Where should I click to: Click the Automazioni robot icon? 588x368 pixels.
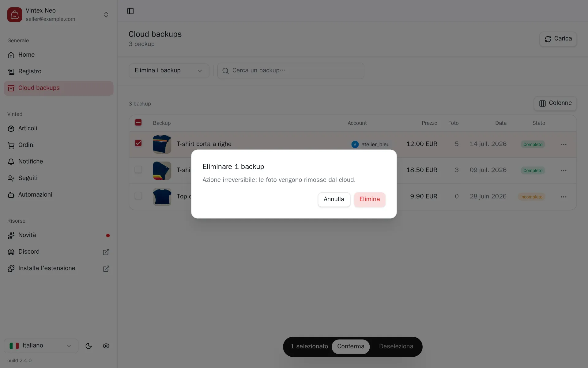[11, 195]
